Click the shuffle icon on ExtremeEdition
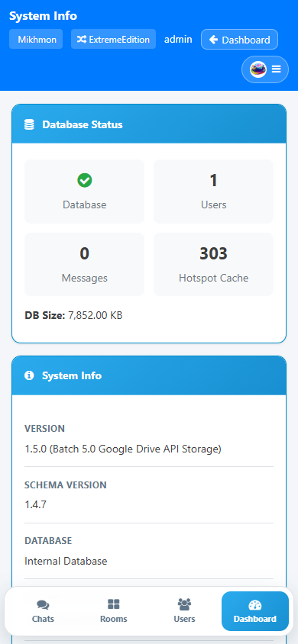The height and width of the screenshot is (644, 298). pos(82,40)
